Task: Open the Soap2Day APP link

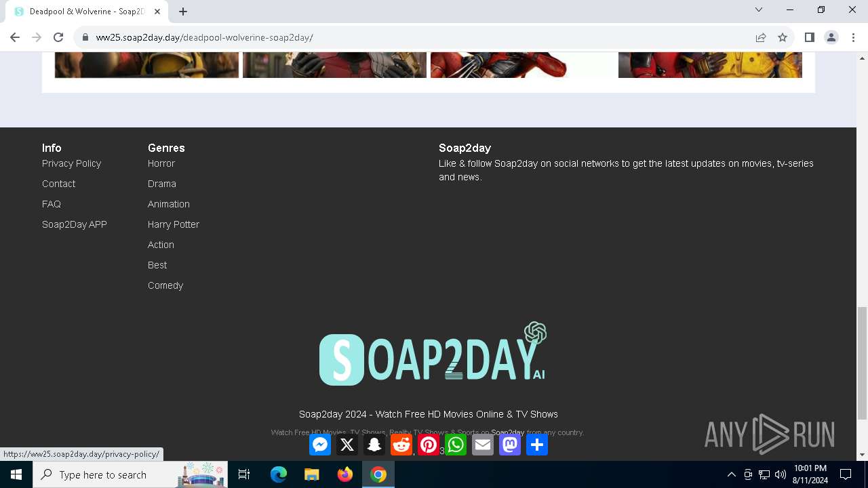Action: pos(75,224)
